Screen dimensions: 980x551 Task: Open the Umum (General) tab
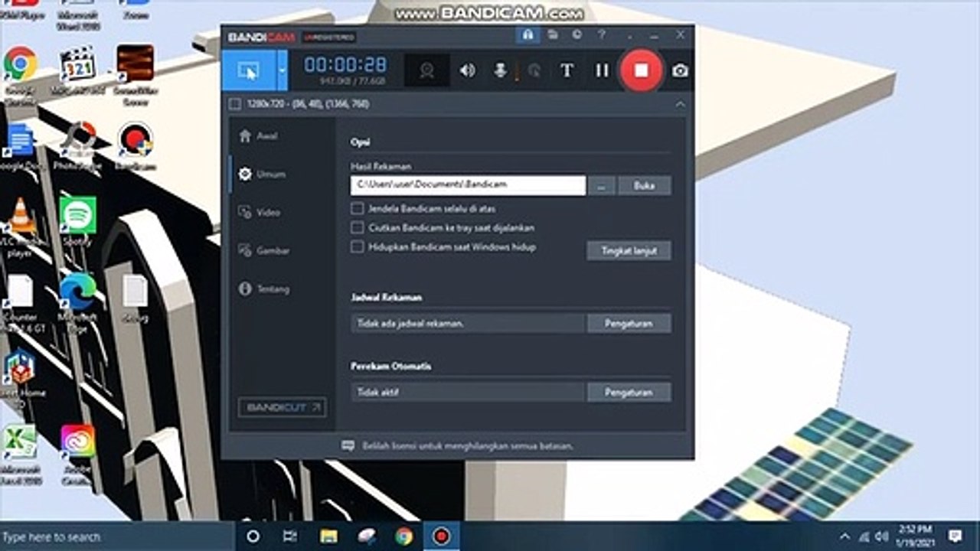[262, 174]
